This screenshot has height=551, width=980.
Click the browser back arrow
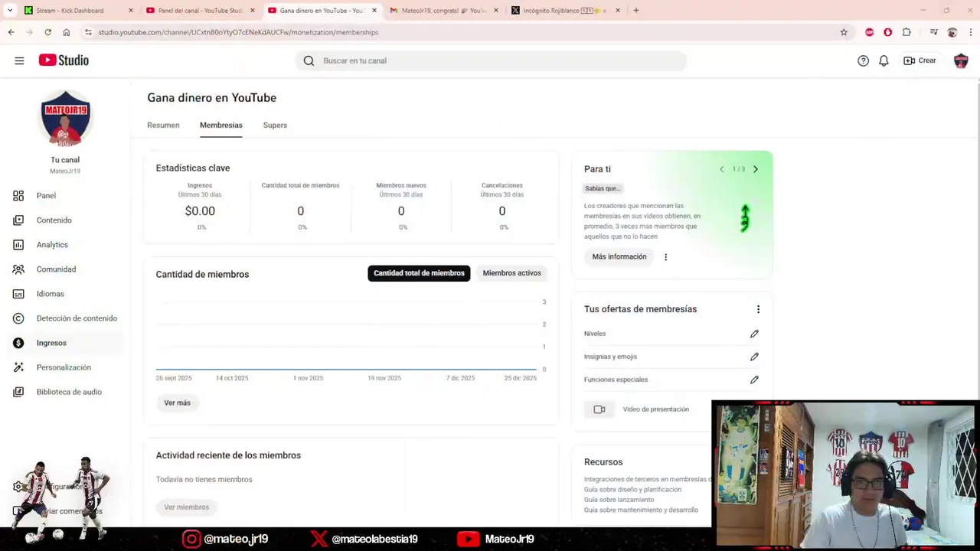pyautogui.click(x=11, y=32)
